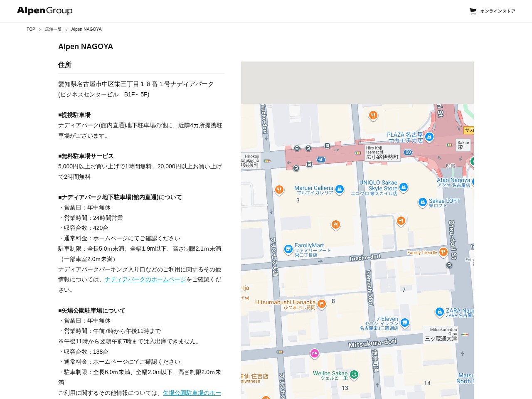This screenshot has width=532, height=399.
Task: Open the 矢場公園駐車場のホームページ link
Action: (x=192, y=393)
